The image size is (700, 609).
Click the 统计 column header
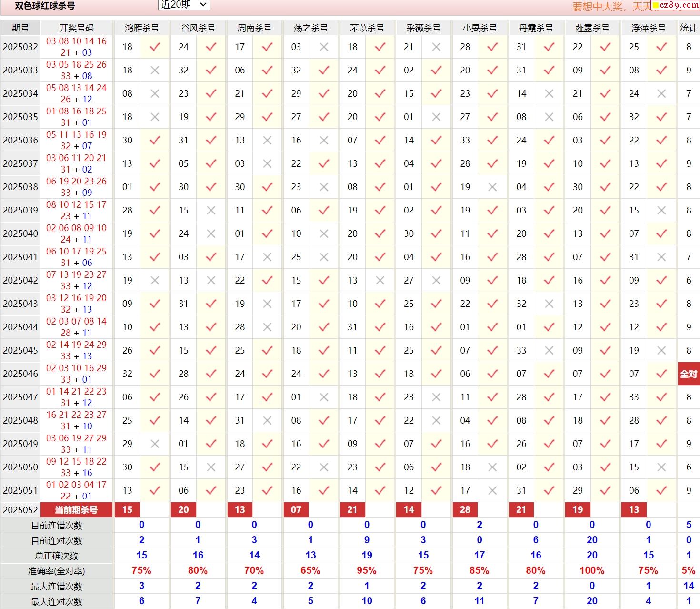(x=689, y=28)
